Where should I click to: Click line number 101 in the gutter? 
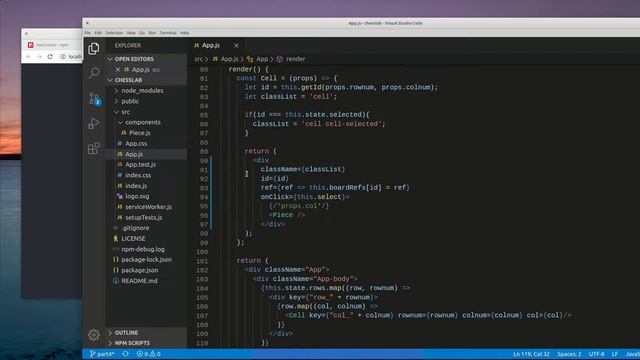tap(202, 261)
